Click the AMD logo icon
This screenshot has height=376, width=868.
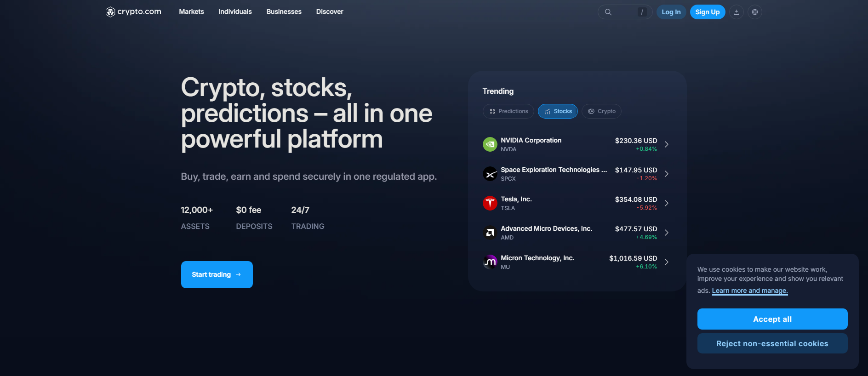point(490,233)
